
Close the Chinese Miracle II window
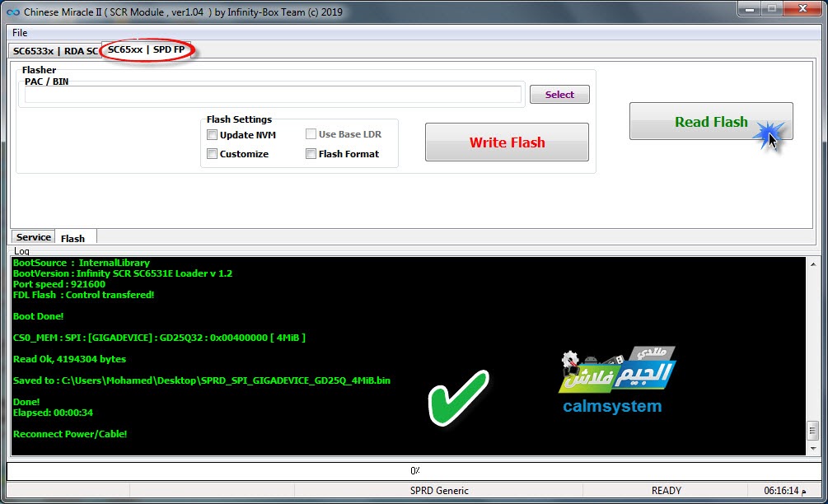click(802, 9)
